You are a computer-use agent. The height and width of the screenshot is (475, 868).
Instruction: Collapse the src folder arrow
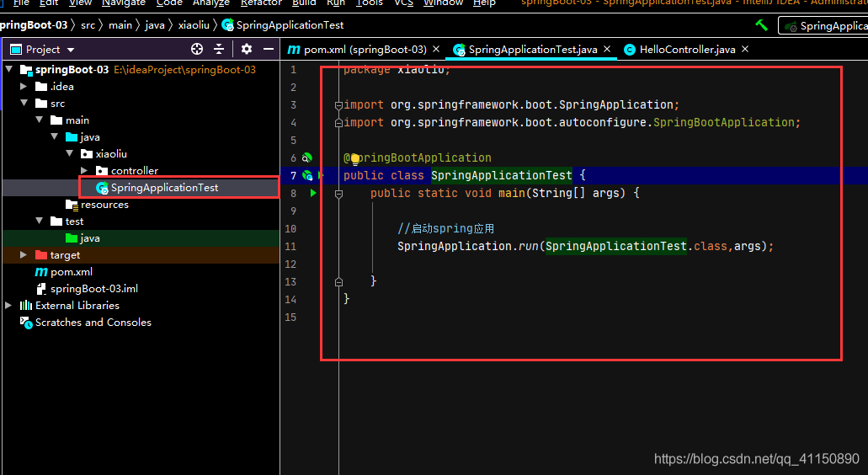24,103
